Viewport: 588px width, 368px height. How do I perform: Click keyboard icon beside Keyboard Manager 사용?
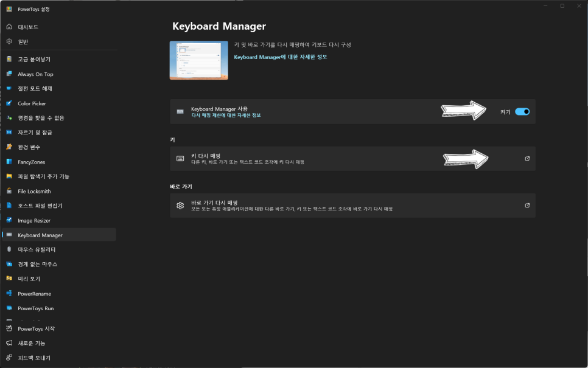click(x=180, y=112)
